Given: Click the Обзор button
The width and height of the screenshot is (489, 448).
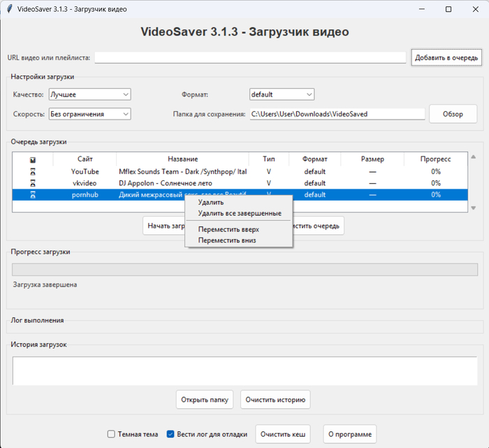Looking at the screenshot, I should 453,114.
